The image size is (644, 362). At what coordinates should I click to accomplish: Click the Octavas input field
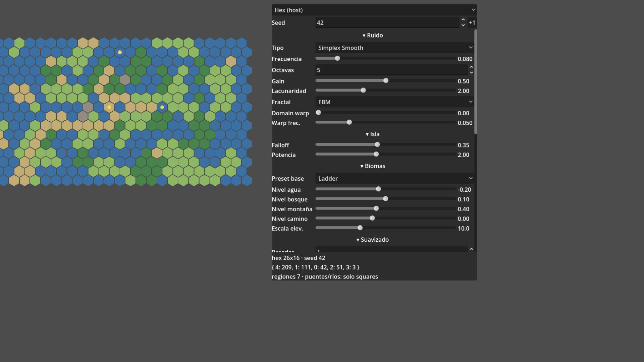pyautogui.click(x=391, y=70)
